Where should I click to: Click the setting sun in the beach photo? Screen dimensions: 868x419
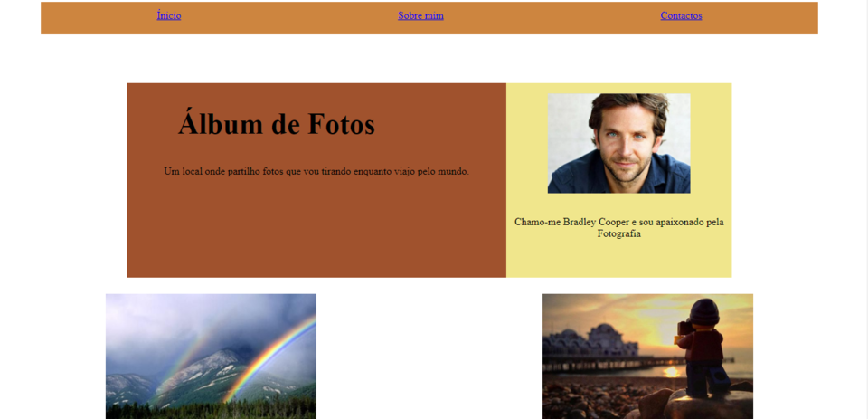(x=672, y=371)
